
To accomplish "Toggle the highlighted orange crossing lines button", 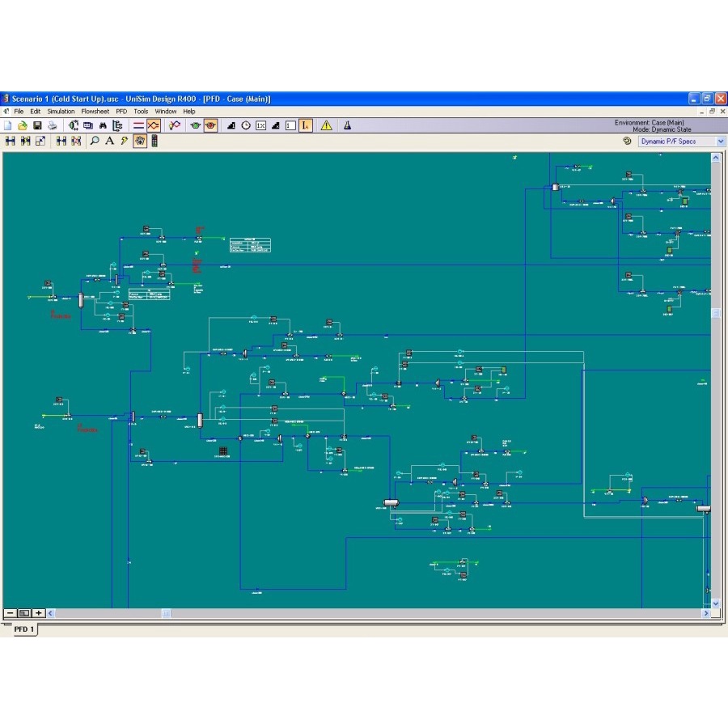I will tap(153, 125).
